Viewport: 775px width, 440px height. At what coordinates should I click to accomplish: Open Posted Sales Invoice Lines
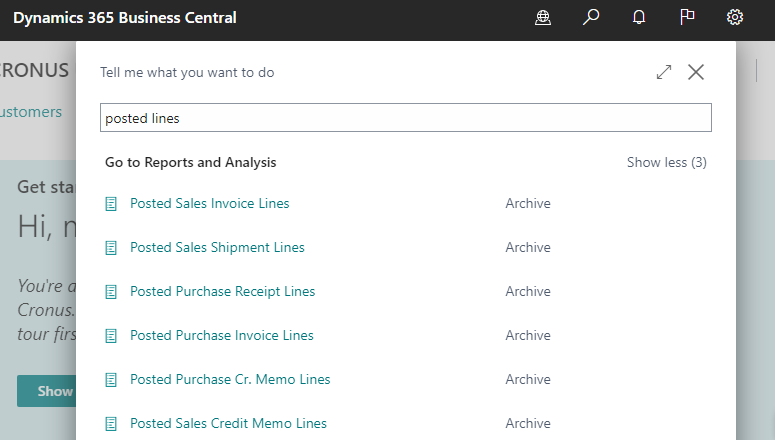tap(210, 203)
